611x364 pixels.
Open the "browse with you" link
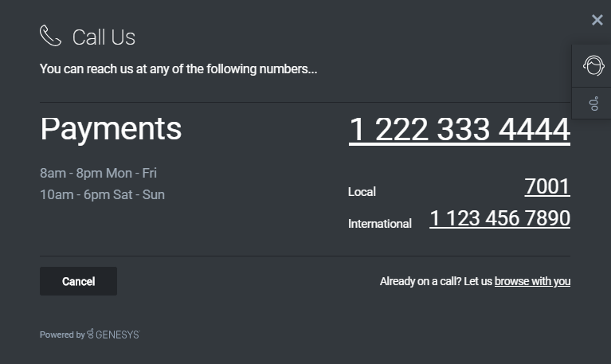(x=532, y=281)
